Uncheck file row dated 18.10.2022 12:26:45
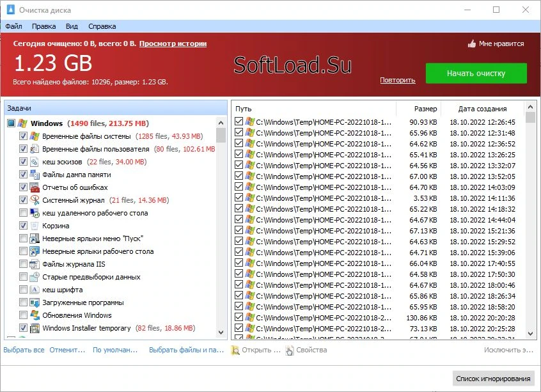 (x=239, y=122)
